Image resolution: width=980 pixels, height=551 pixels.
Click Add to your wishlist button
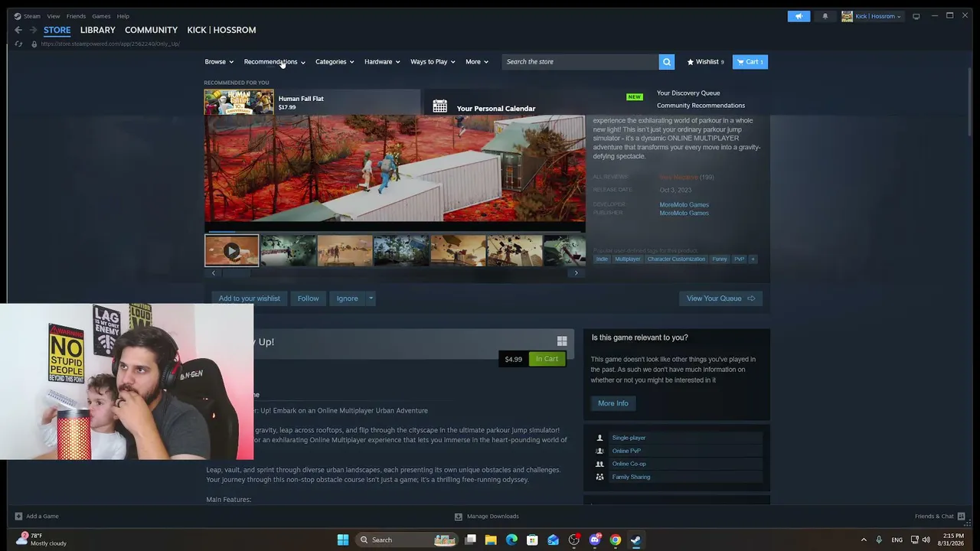click(x=249, y=298)
